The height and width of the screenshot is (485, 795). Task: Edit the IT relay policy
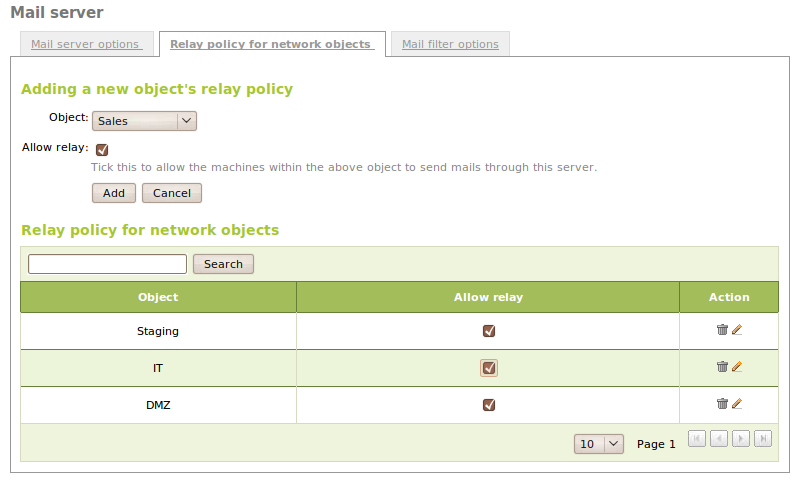(x=737, y=367)
